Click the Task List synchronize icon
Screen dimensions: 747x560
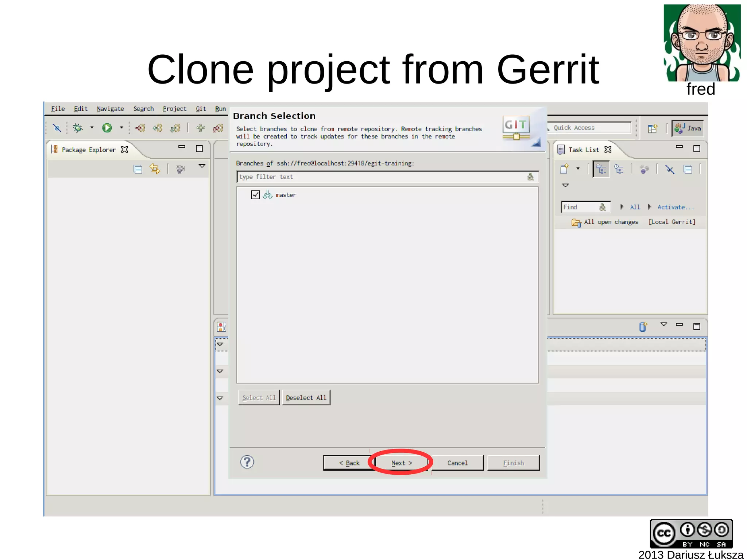pos(670,169)
